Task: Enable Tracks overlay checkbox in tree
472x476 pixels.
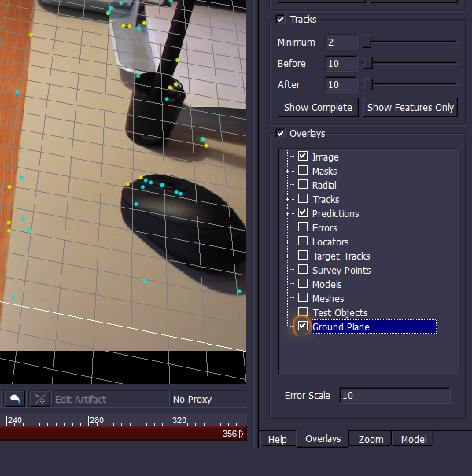Action: pyautogui.click(x=303, y=199)
